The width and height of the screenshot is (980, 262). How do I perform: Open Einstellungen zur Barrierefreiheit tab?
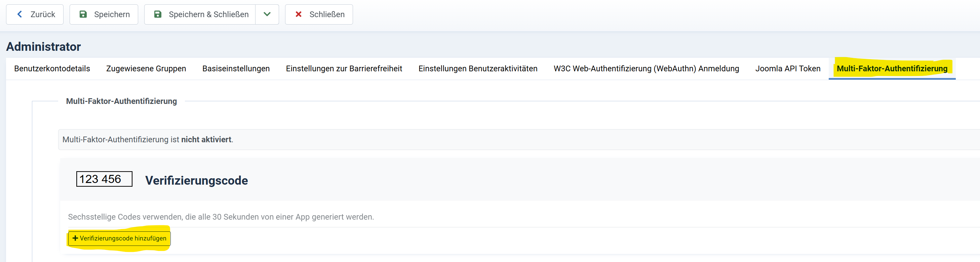pyautogui.click(x=344, y=69)
